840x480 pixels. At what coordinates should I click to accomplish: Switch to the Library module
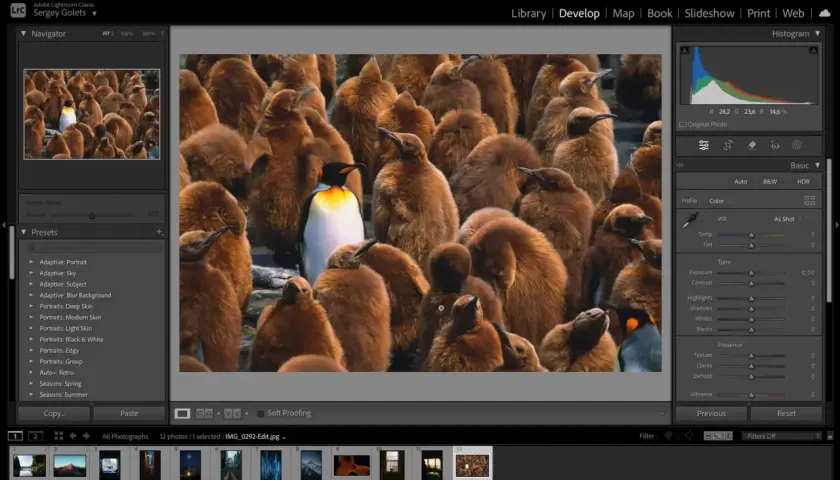(x=528, y=13)
